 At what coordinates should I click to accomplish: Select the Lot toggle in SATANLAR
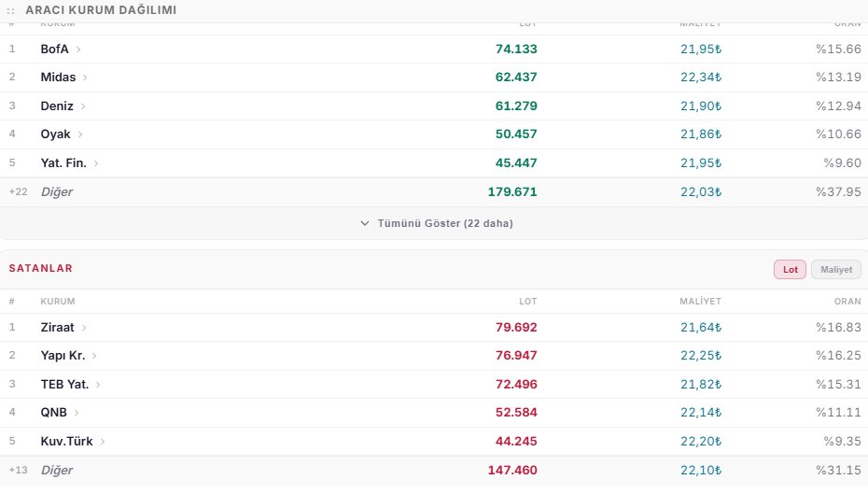tap(790, 270)
